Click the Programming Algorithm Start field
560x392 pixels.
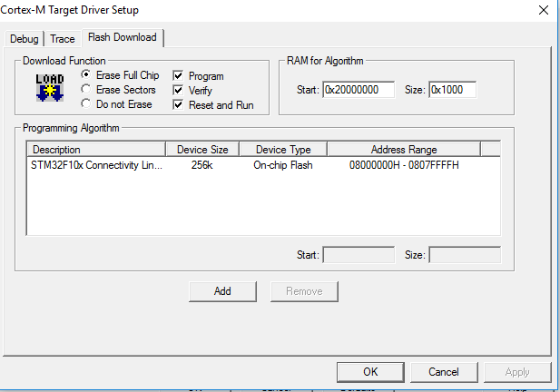click(x=359, y=255)
